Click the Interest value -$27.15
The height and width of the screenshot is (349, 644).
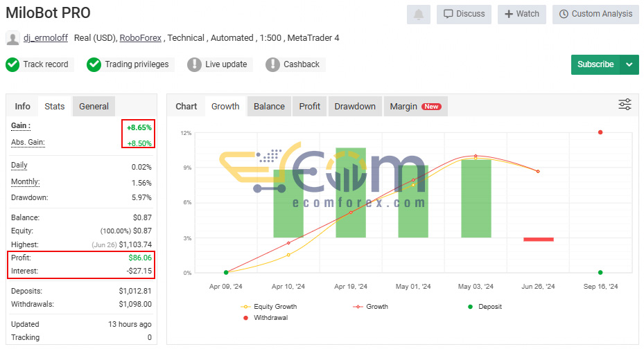pos(139,271)
